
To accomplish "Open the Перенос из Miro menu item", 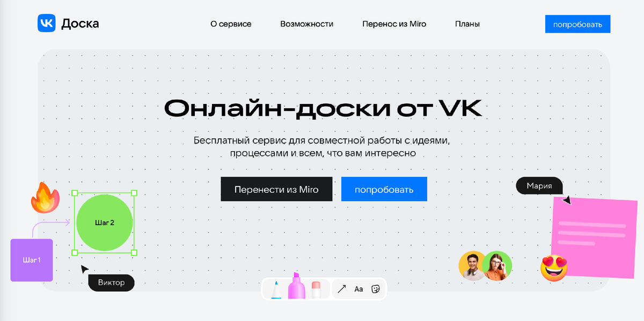I will point(394,24).
